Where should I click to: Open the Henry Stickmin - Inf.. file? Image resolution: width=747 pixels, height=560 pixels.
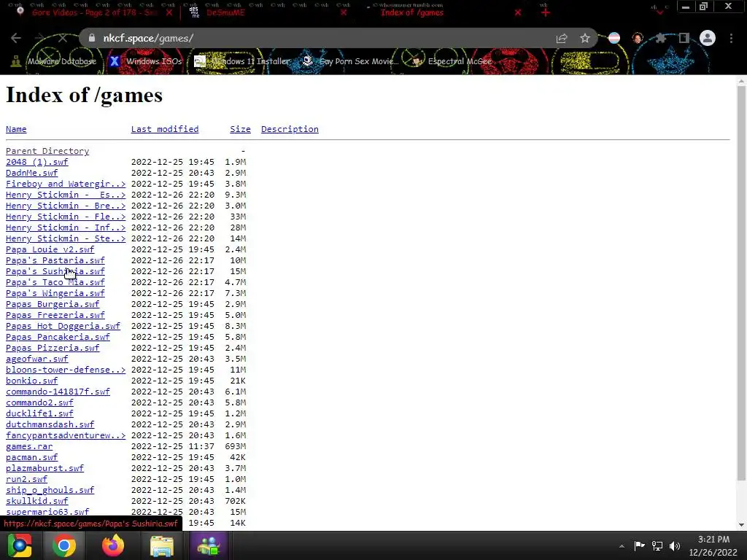point(66,227)
